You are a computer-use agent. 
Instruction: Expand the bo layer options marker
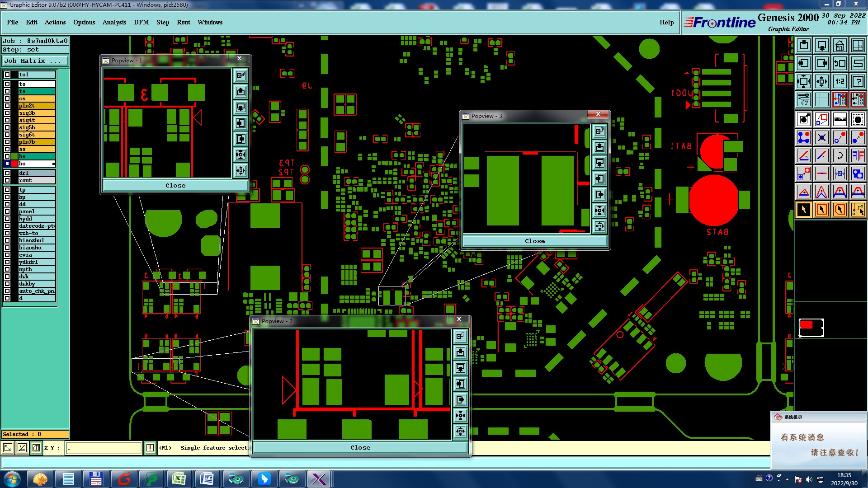click(x=53, y=164)
